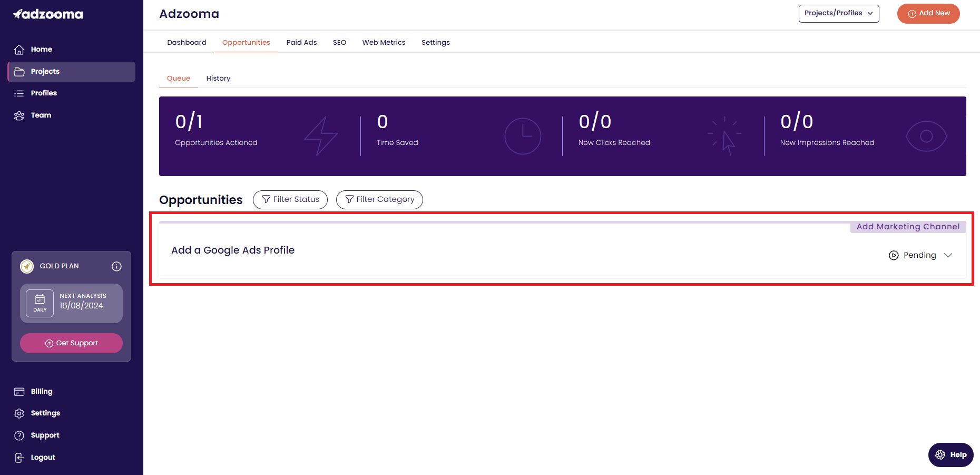Click the Gold Plan rocket badge icon
The height and width of the screenshot is (475, 980).
click(27, 266)
